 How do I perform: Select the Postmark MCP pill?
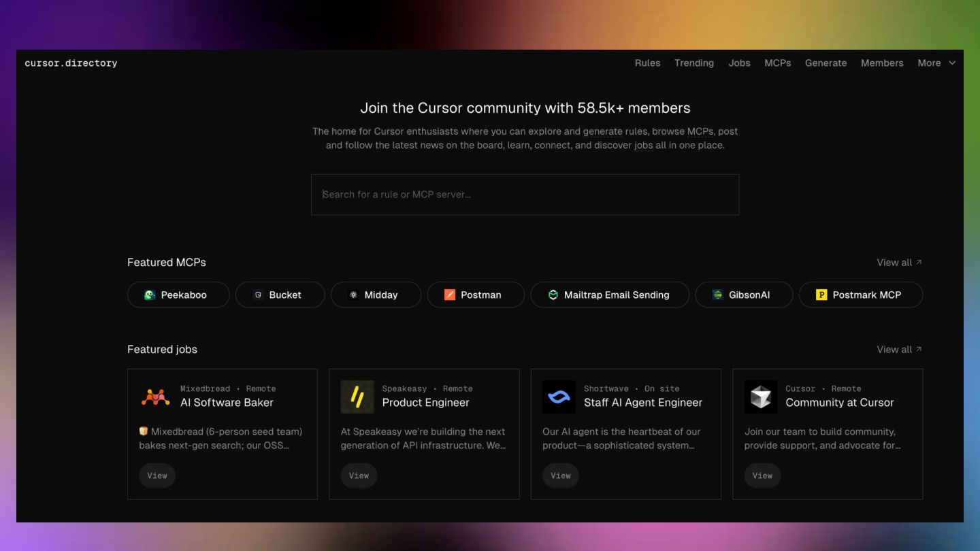tap(861, 295)
